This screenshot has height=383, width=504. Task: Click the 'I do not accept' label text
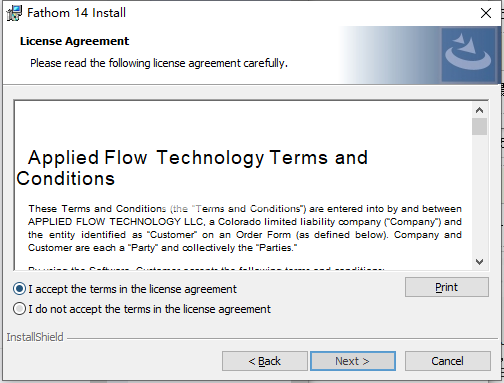coord(149,309)
